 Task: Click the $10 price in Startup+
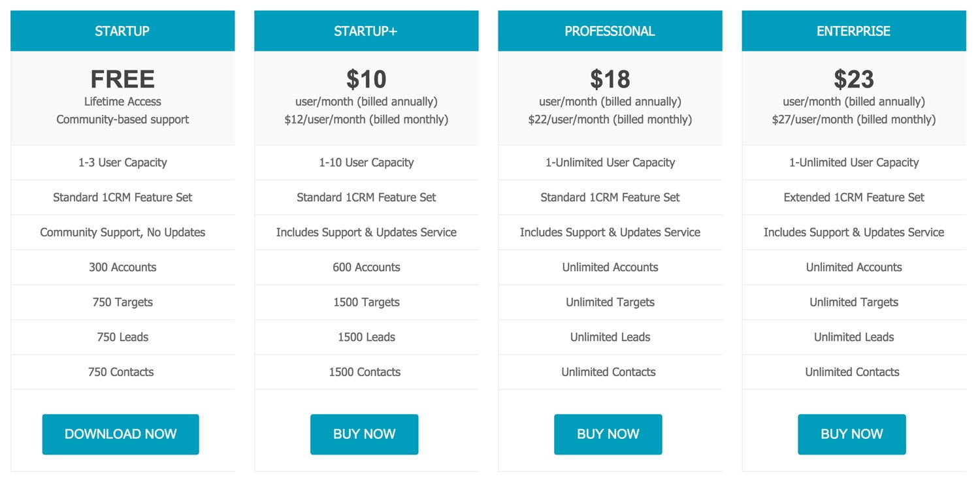[366, 79]
